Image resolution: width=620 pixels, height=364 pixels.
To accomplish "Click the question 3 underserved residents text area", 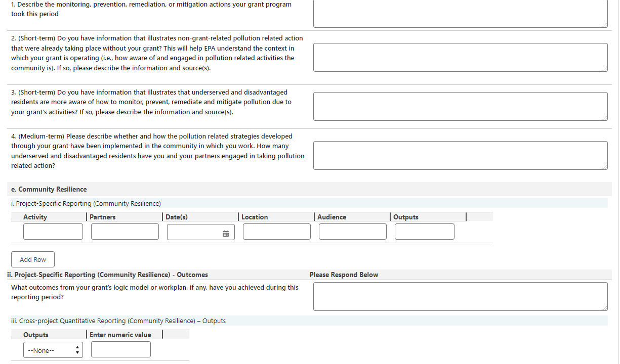I will click(460, 106).
